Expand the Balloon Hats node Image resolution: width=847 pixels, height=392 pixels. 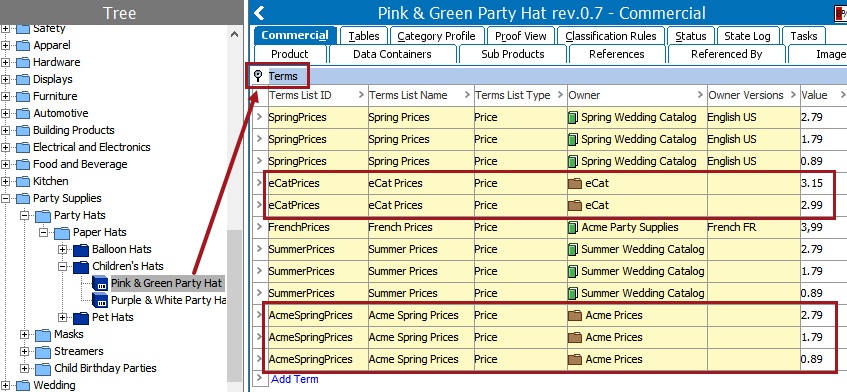[x=63, y=249]
